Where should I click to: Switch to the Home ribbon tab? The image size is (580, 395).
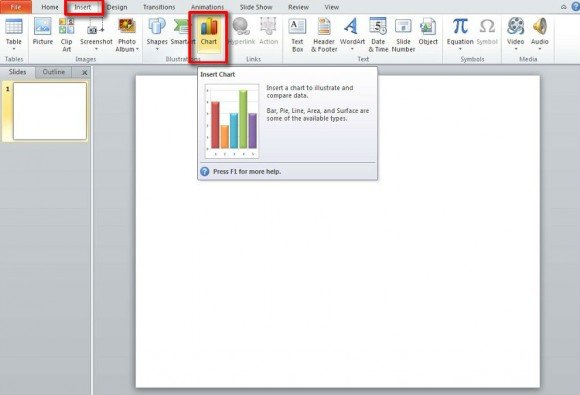[x=50, y=7]
